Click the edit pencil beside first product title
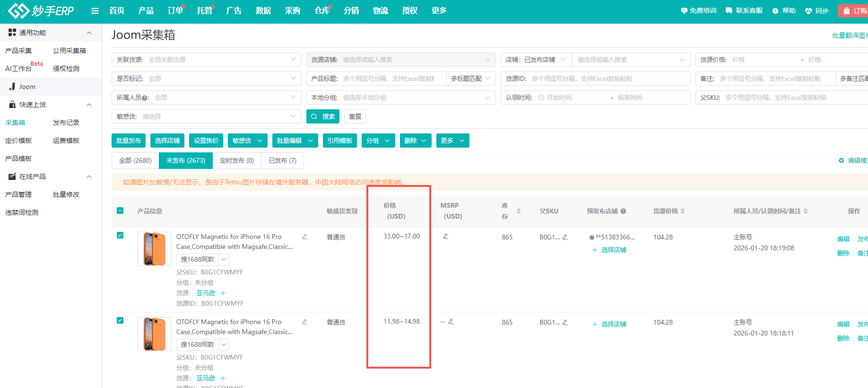The image size is (868, 388). coord(305,237)
